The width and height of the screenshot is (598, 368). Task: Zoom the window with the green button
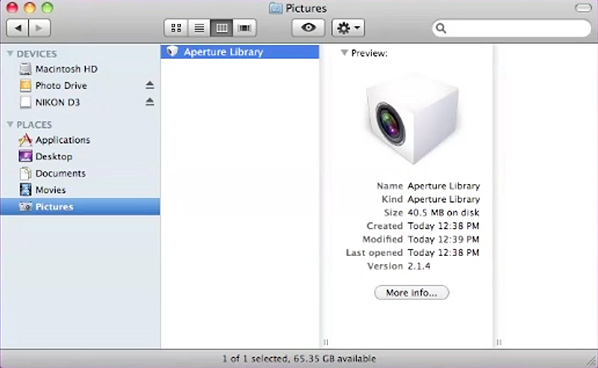click(47, 8)
